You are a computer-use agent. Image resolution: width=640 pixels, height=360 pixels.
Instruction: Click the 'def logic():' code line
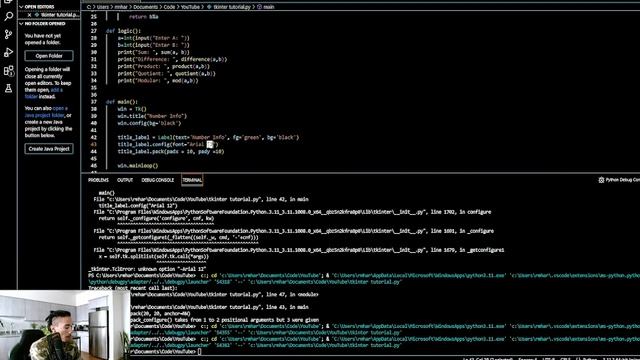[x=123, y=31]
